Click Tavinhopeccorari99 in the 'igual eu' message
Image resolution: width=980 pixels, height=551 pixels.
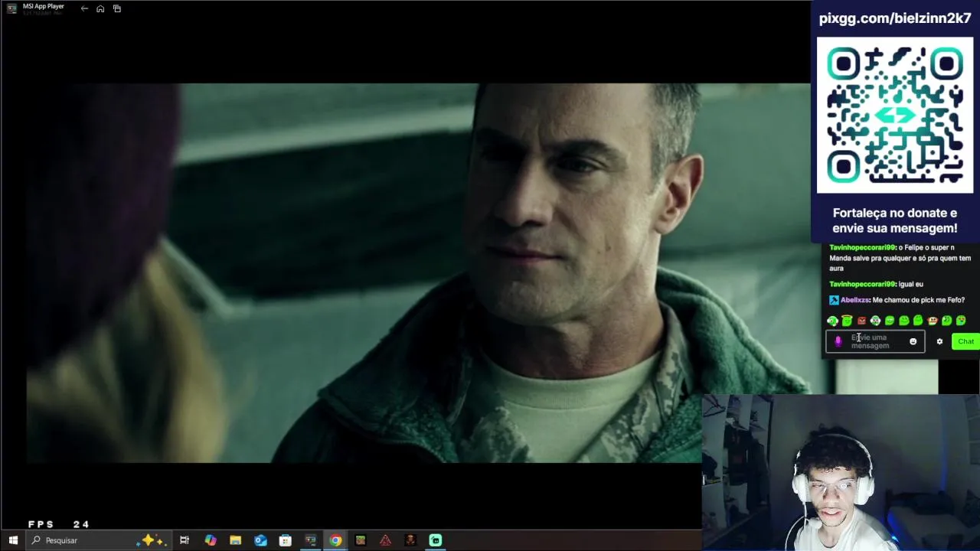863,284
